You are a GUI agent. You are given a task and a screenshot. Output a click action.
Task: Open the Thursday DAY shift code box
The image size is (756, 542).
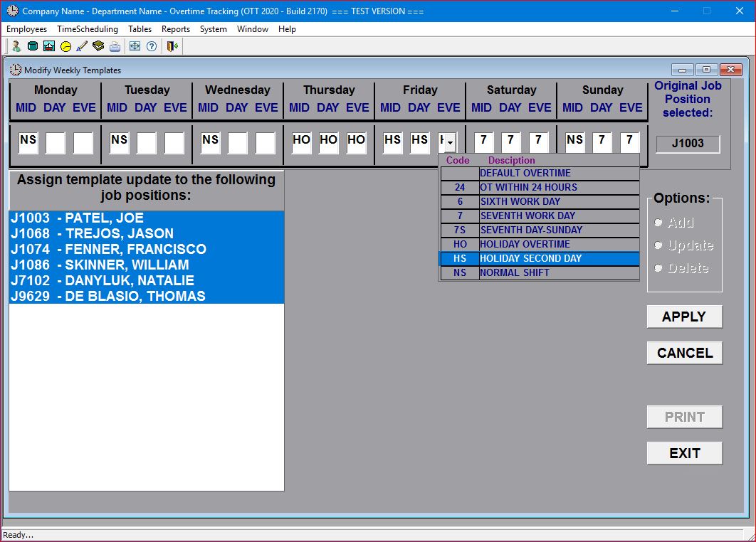click(329, 142)
